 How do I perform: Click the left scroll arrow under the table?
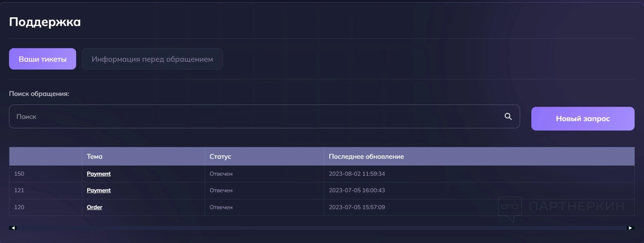(x=13, y=228)
